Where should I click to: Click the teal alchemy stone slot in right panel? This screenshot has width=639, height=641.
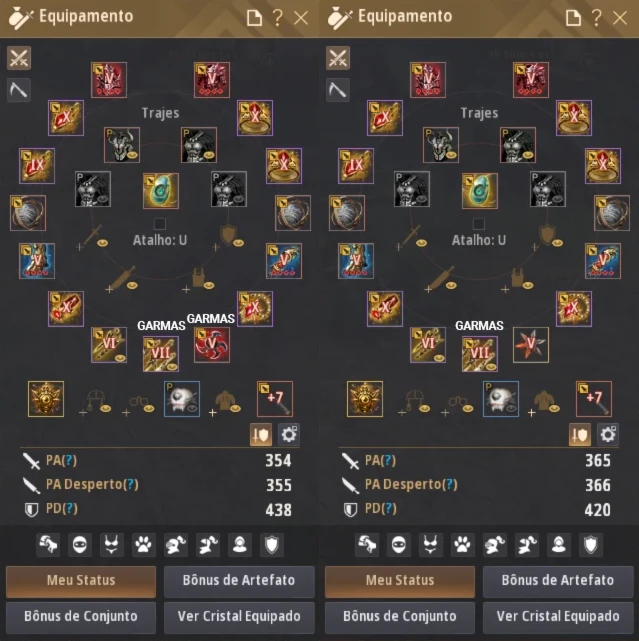[480, 191]
